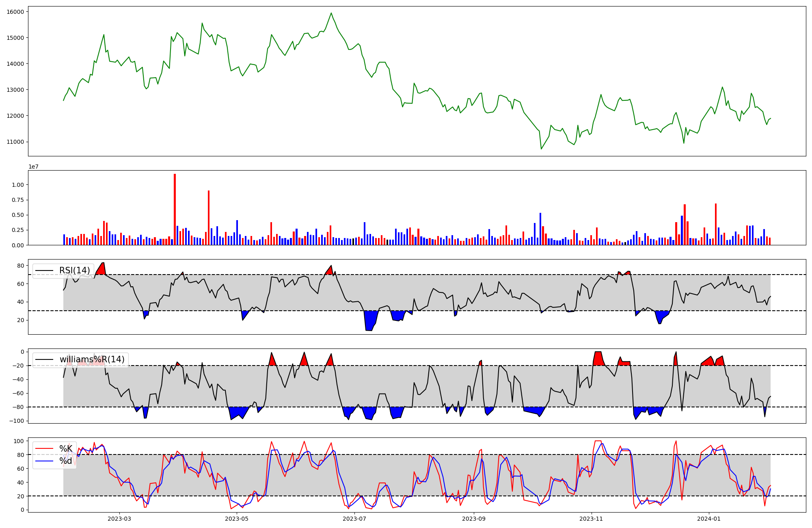Image resolution: width=812 pixels, height=528 pixels.
Task: Click the 2023-09 date tick label
Action: click(473, 519)
